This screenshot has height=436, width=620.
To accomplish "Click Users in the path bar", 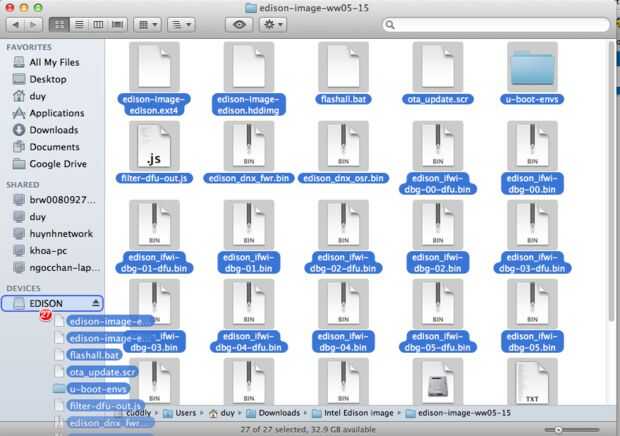I will (x=180, y=413).
